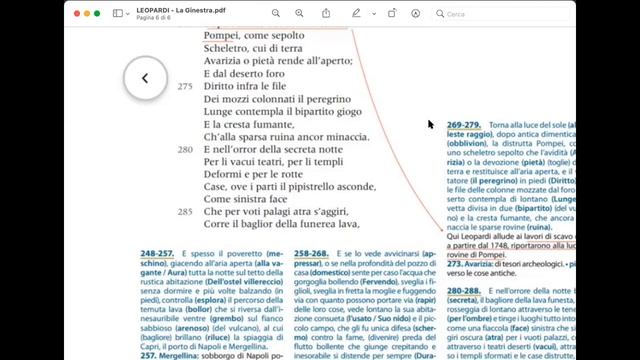The image size is (640, 360).
Task: Click the page indicator 'Pagina 6 di 6'
Action: (153, 18)
